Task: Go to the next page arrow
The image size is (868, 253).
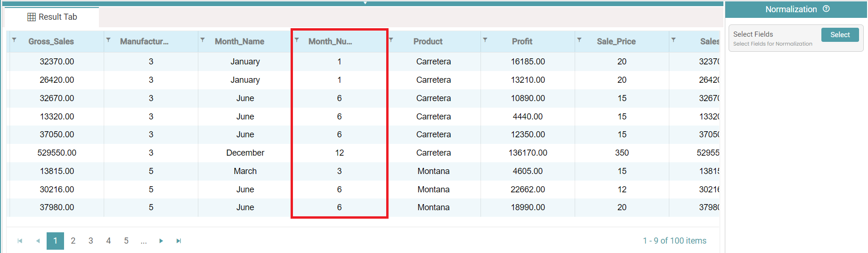Action: 161,241
